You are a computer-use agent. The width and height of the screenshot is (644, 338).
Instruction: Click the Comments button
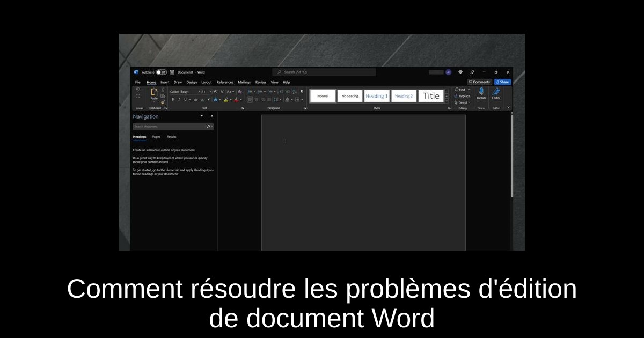tap(479, 82)
